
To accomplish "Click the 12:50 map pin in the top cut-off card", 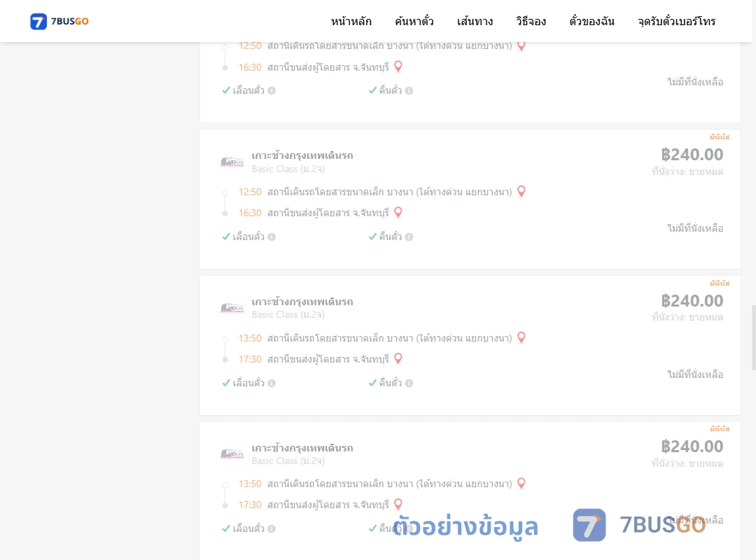I will [x=521, y=45].
